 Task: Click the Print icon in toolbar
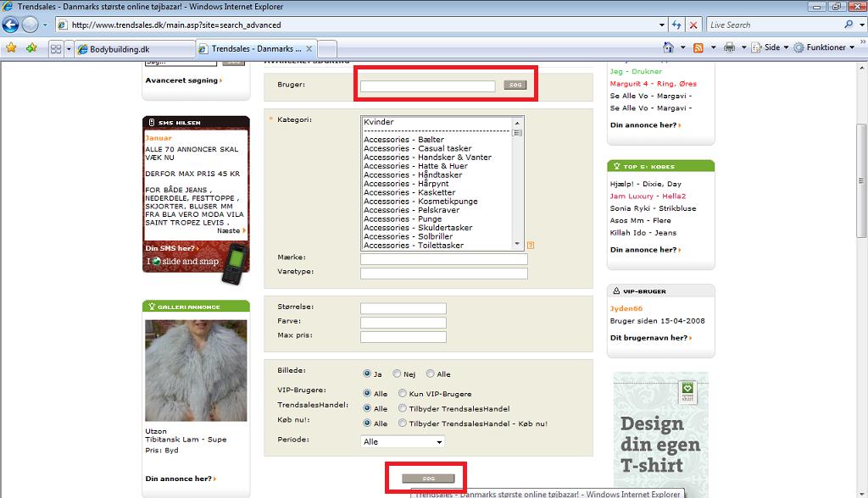[x=730, y=47]
